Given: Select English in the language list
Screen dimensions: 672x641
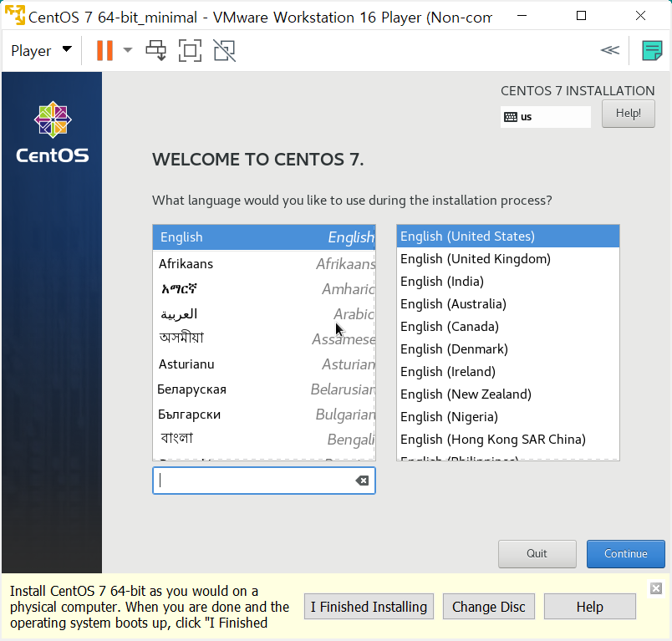Looking at the screenshot, I should click(x=264, y=237).
